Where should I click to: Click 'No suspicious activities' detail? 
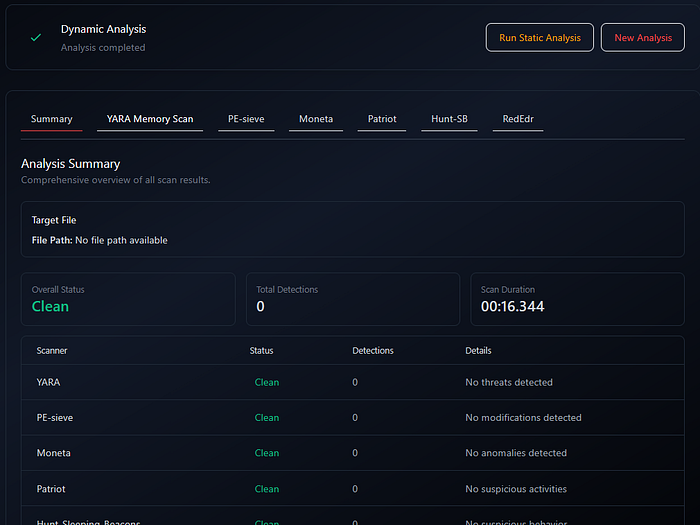point(516,489)
